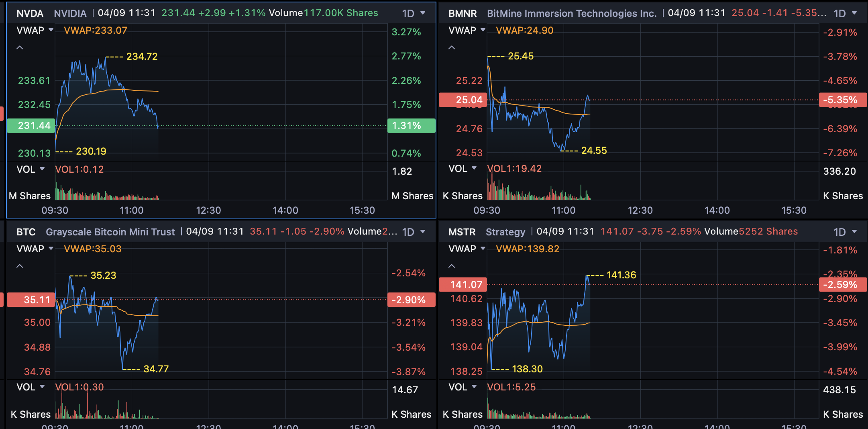Click the VOL1:5.25 volume label
The width and height of the screenshot is (868, 429).
coord(511,387)
